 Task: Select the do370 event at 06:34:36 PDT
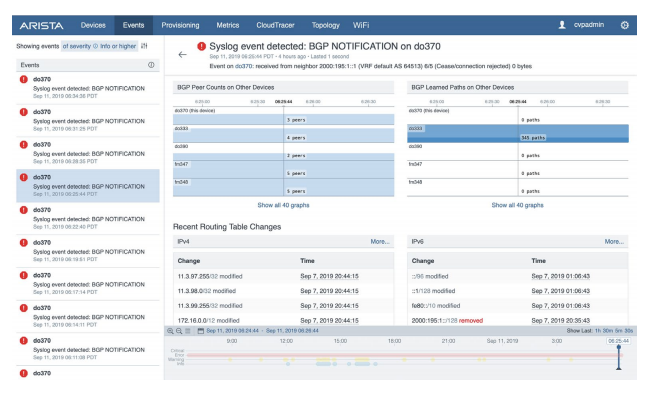coord(88,87)
